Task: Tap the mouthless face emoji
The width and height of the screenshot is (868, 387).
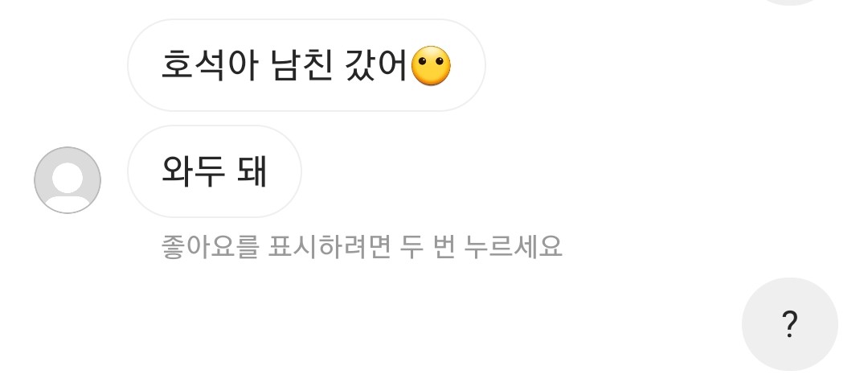Action: (432, 65)
